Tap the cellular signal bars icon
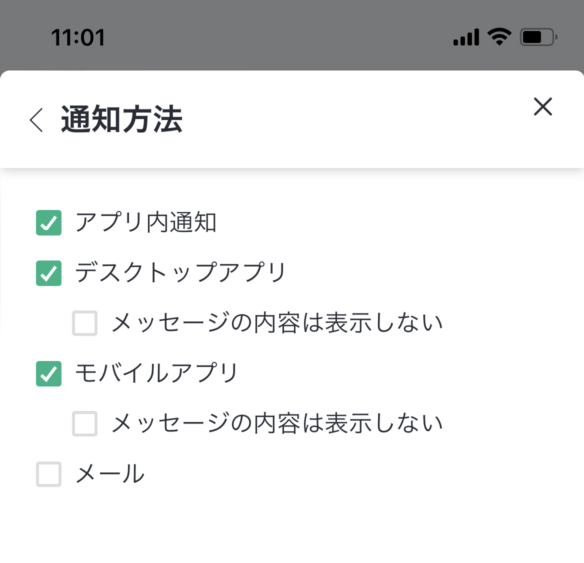 pos(466,37)
